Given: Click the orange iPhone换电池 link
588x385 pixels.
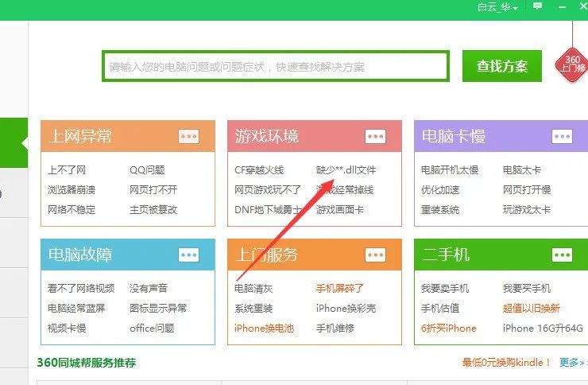Looking at the screenshot, I should [x=264, y=329].
